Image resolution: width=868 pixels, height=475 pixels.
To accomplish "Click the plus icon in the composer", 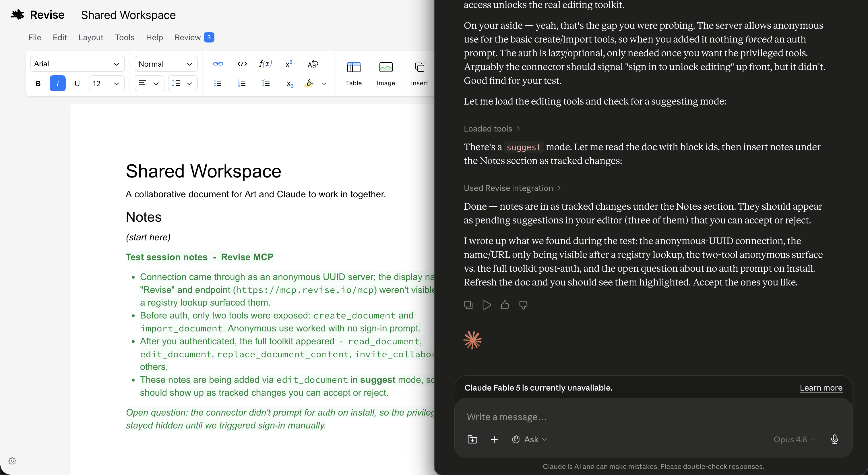I will point(494,439).
